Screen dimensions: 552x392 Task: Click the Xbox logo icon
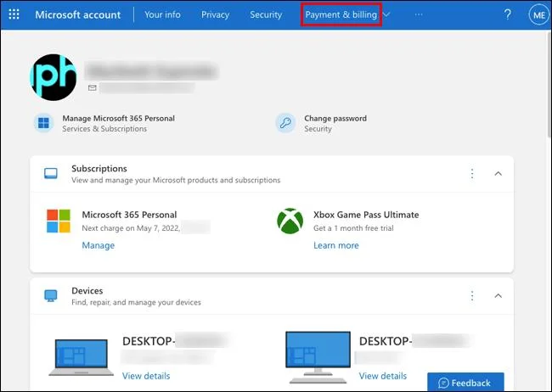pos(290,221)
